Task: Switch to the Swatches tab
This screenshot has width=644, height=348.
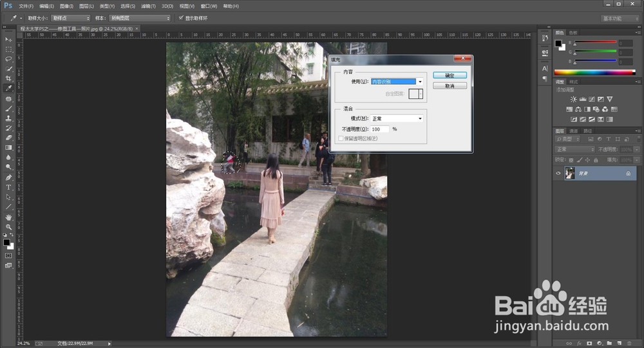Action: tap(573, 33)
